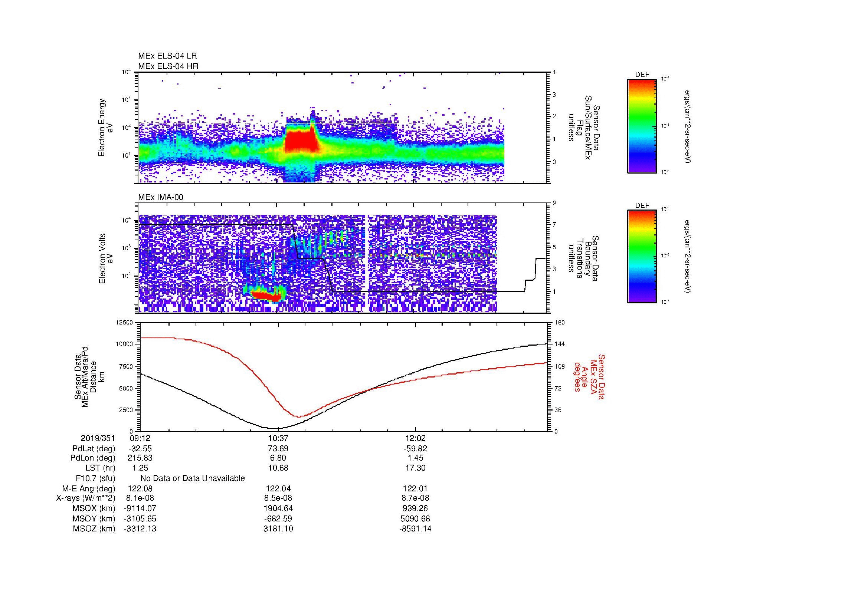Click the 12500 tick on altitude axis
The width and height of the screenshot is (868, 613).
pos(124,322)
